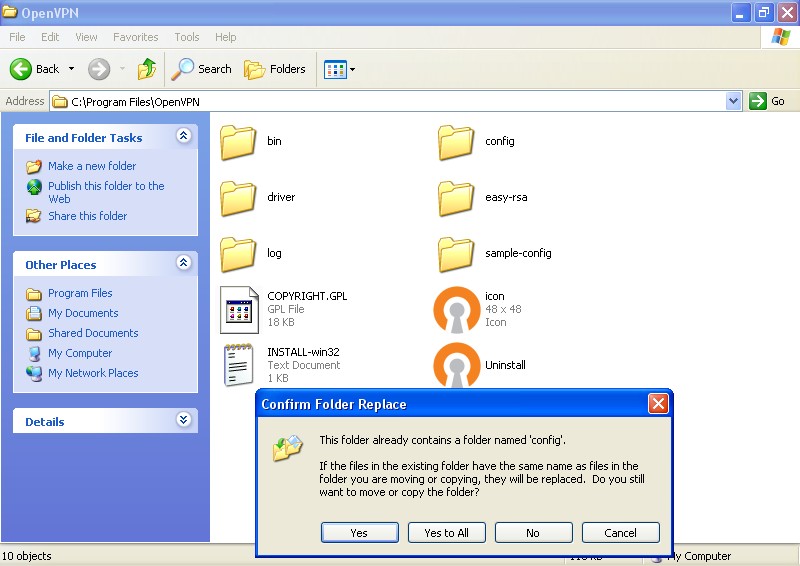Click the easy-rsa folder name
Screen dimensions: 800x566
(506, 197)
